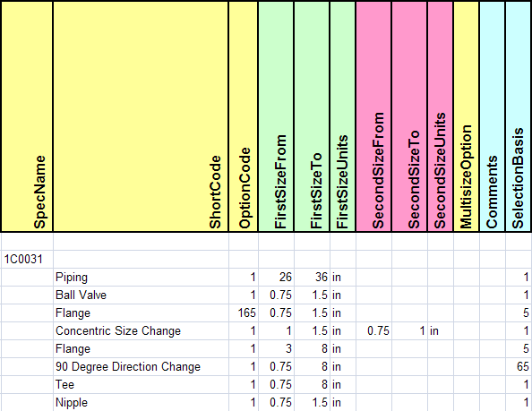Select the ShortCode column header

click(x=141, y=116)
